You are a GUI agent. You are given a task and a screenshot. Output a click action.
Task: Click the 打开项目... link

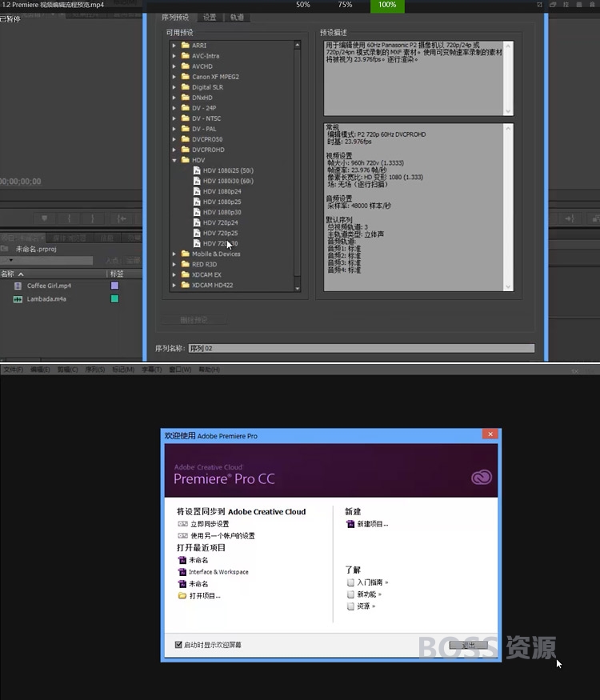[205, 596]
